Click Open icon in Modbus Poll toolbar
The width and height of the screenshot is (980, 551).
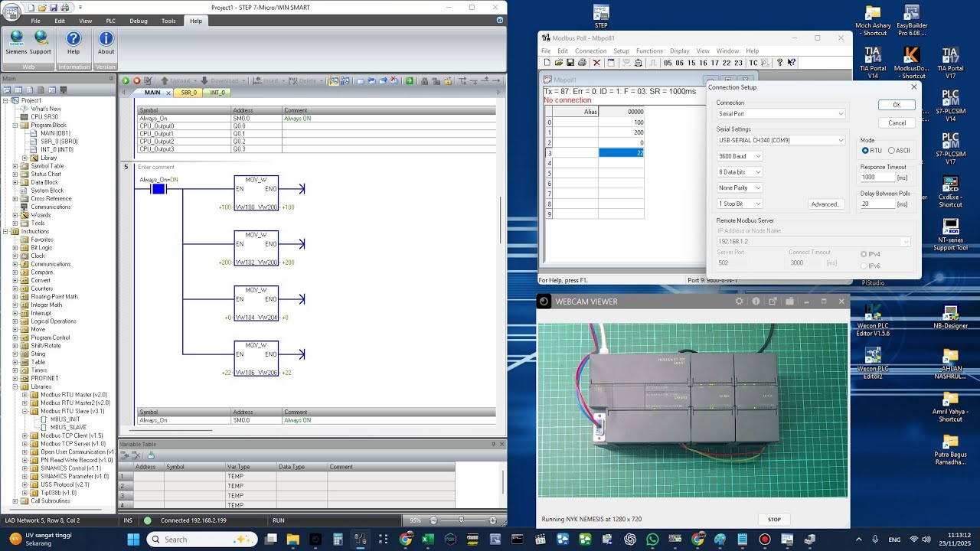tap(559, 63)
